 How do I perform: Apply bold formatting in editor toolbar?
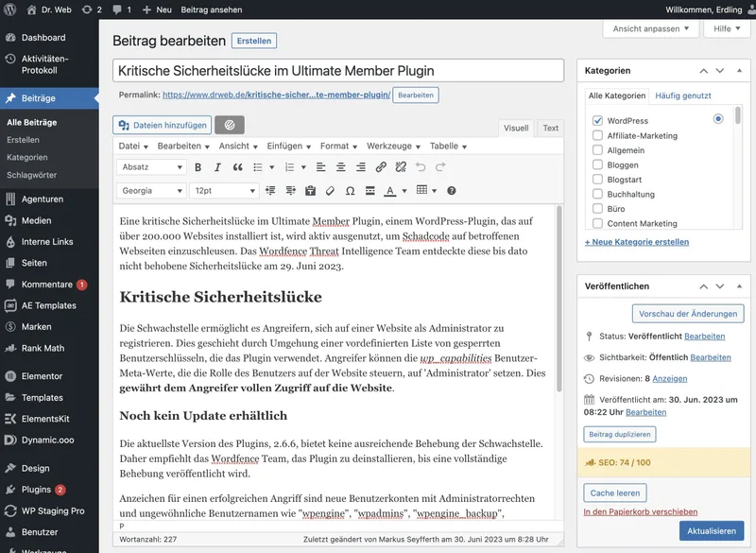198,167
